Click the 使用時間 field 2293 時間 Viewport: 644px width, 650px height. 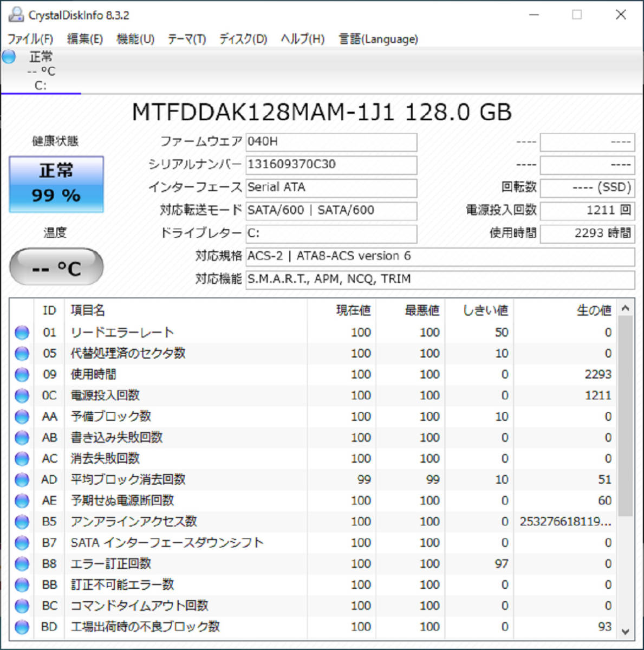588,233
